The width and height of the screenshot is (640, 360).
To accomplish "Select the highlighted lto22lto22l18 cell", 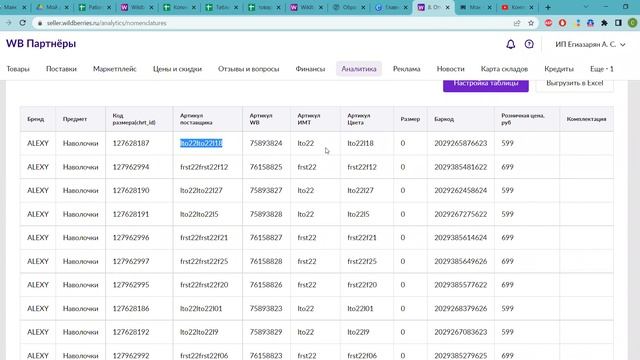I will [x=201, y=143].
